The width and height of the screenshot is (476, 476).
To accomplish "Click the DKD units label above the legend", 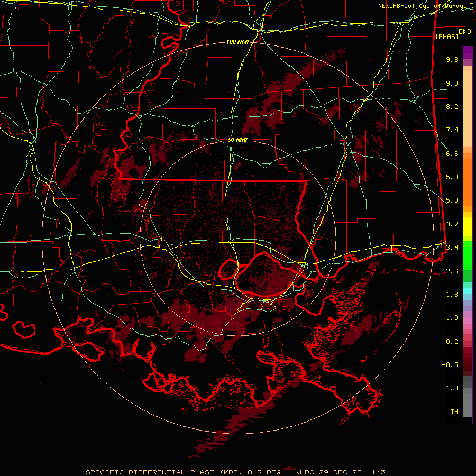I will click(465, 32).
